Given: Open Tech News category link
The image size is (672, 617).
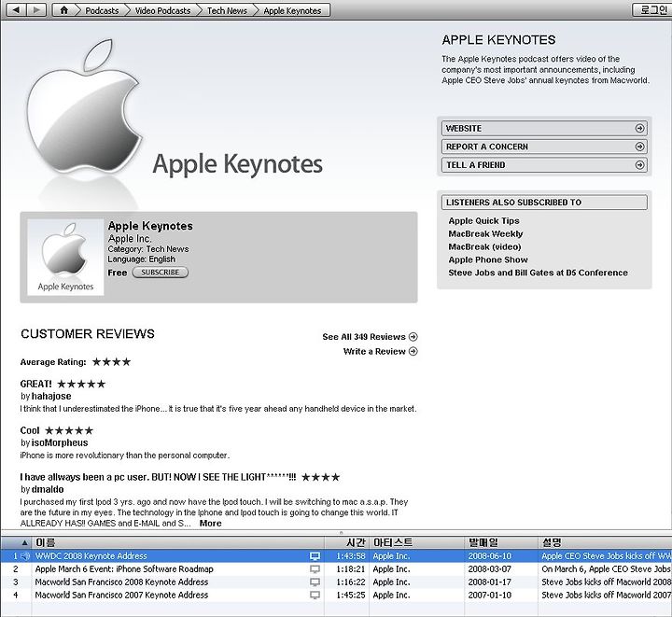Looking at the screenshot, I should coord(167,249).
